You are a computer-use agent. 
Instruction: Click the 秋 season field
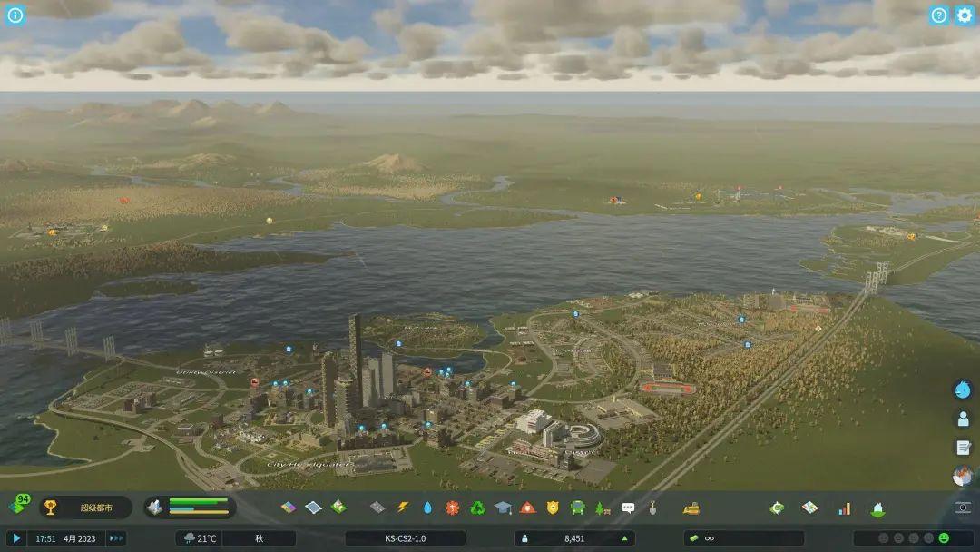click(259, 538)
